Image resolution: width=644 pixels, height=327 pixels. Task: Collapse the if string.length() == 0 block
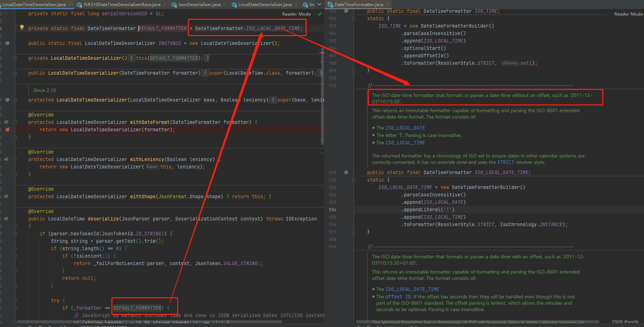point(15,248)
